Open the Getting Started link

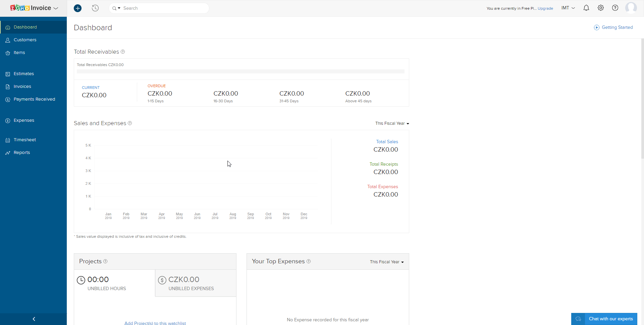coord(613,28)
